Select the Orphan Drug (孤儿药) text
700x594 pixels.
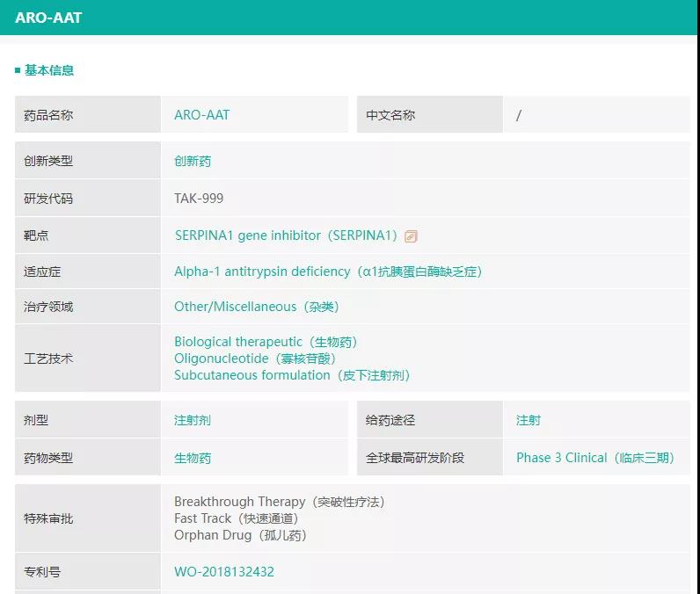[240, 535]
